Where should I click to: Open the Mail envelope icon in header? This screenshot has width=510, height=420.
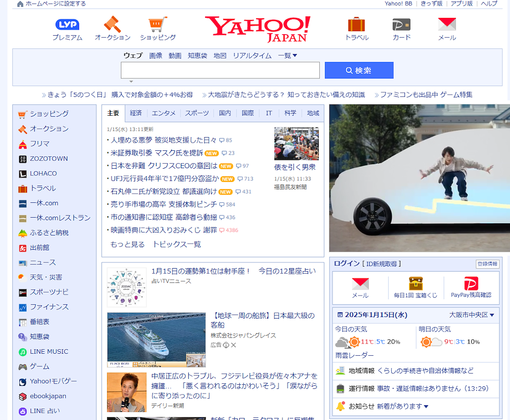tap(447, 24)
